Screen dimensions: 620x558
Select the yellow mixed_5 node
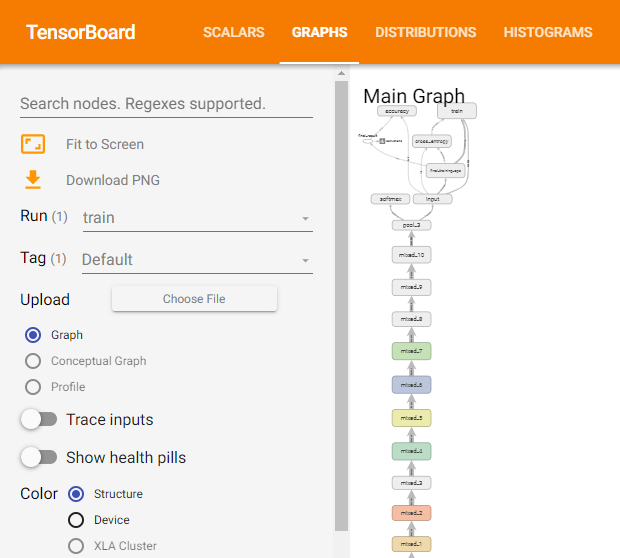coord(411,418)
